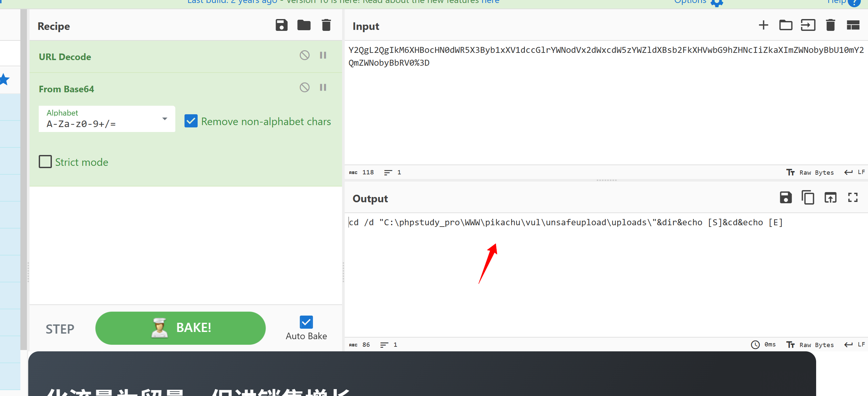Add a new input tab
The image size is (868, 396).
click(763, 25)
